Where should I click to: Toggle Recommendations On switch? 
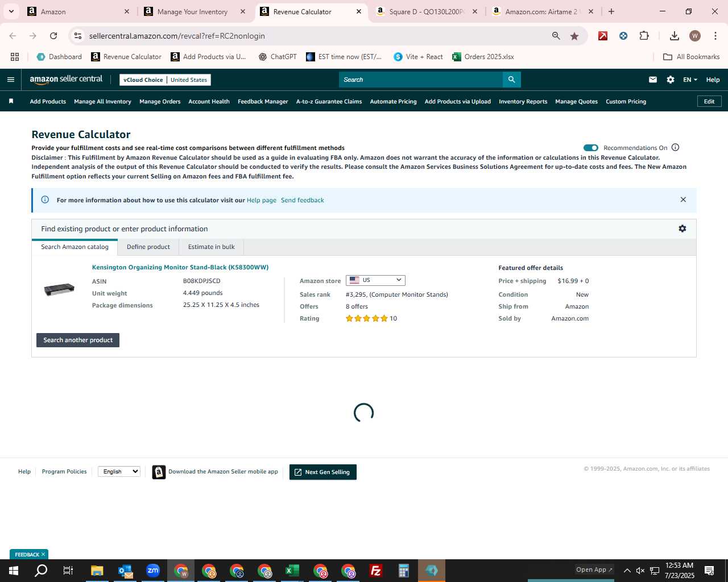(591, 148)
